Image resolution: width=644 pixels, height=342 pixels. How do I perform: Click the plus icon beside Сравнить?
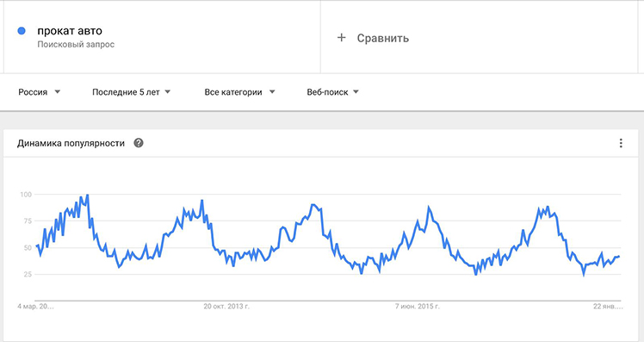click(341, 38)
